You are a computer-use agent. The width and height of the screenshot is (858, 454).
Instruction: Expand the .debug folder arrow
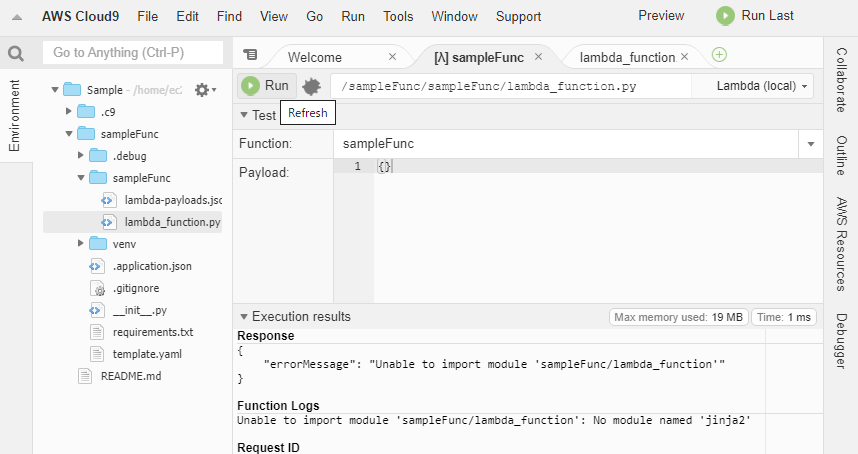(80, 155)
